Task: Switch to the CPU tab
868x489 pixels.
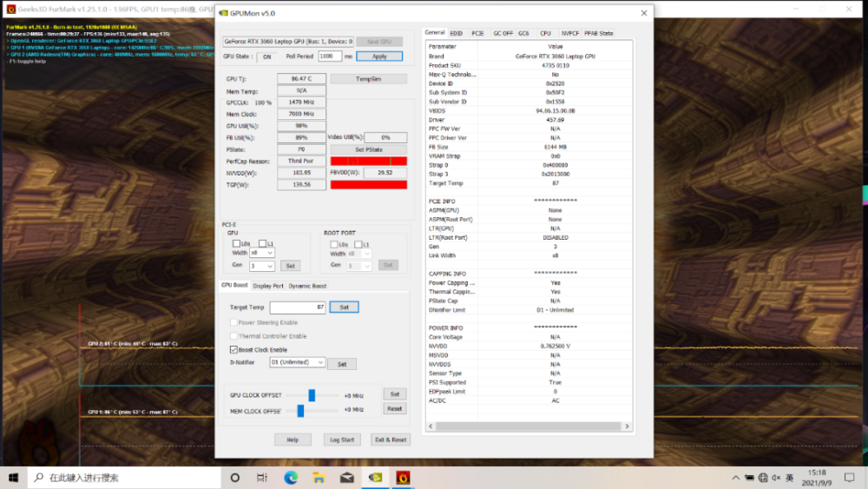Action: click(545, 33)
